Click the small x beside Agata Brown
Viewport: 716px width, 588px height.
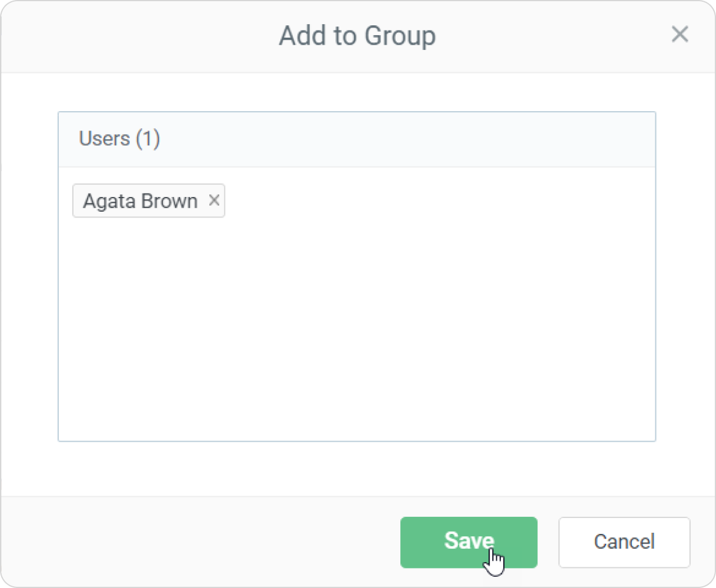[214, 201]
